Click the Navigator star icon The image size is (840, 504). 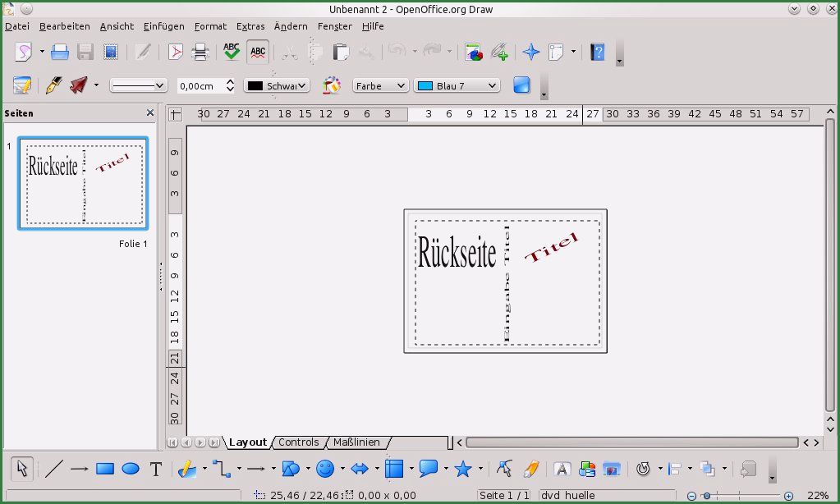click(x=531, y=53)
